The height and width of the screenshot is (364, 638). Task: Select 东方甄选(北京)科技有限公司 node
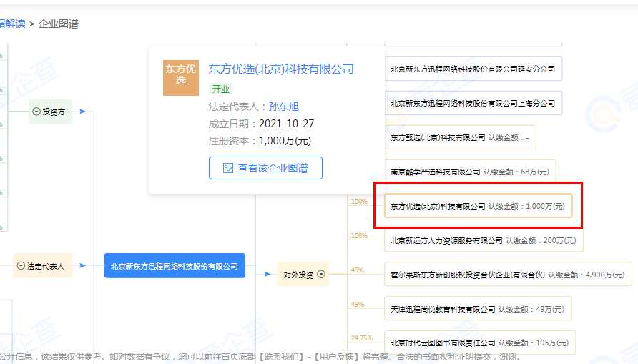click(x=460, y=137)
